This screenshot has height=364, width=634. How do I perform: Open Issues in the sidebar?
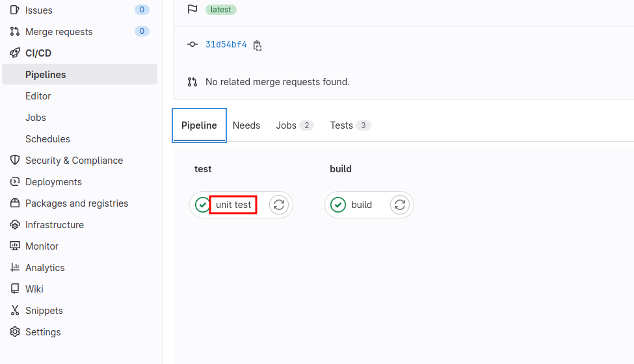pyautogui.click(x=39, y=10)
